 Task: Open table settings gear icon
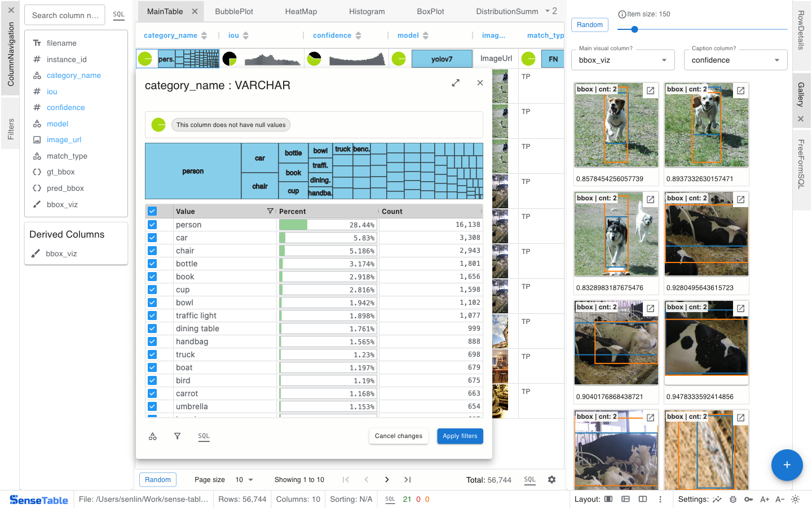[x=551, y=480]
